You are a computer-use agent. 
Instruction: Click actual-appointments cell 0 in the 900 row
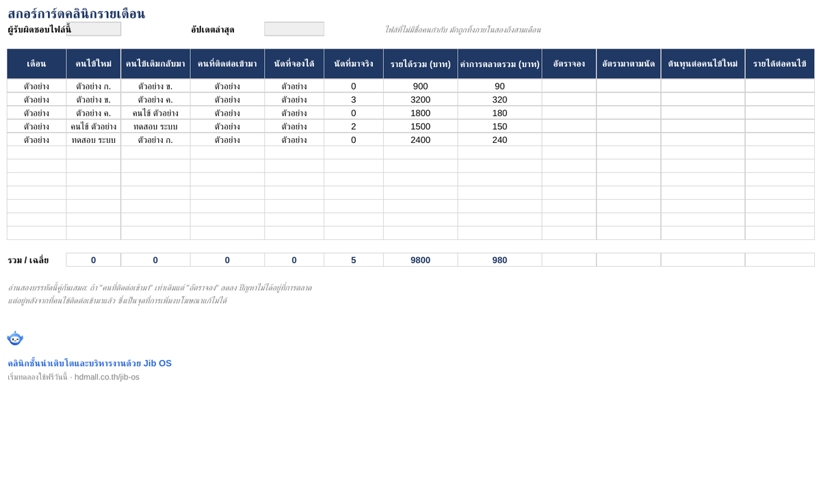click(354, 86)
